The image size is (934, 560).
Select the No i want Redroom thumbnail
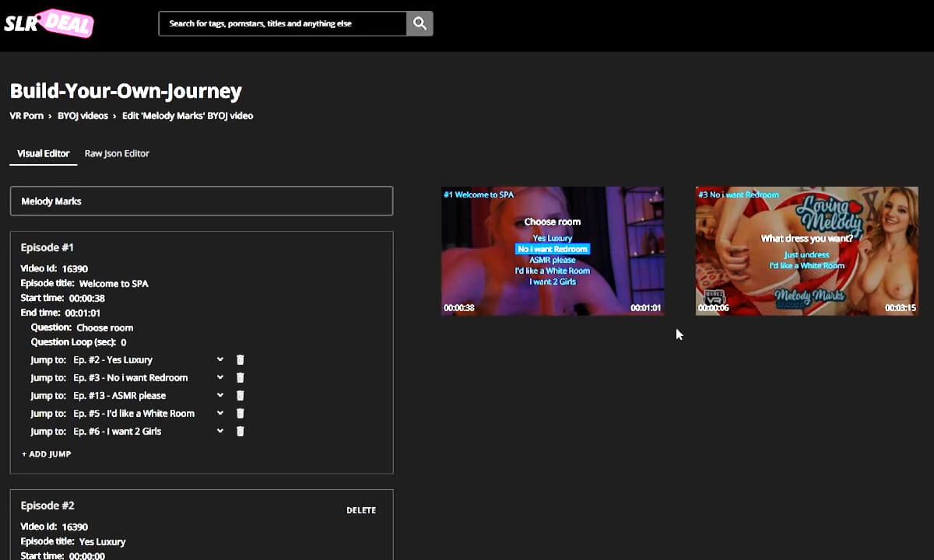pos(807,250)
